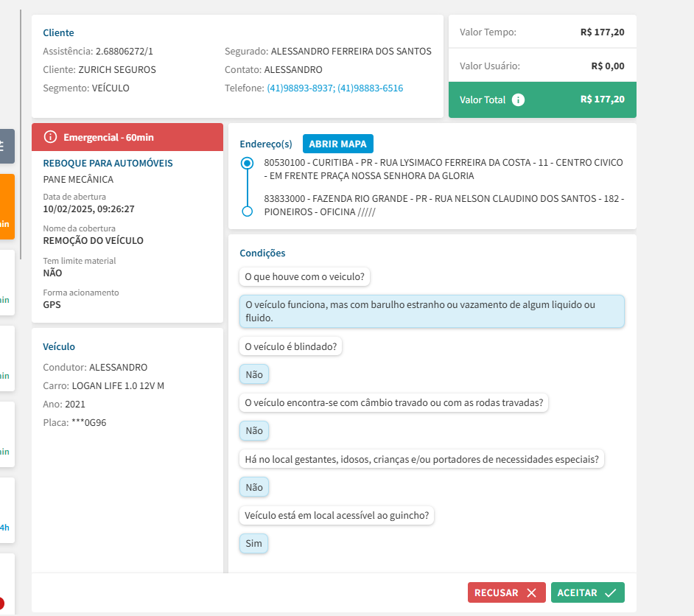Image resolution: width=694 pixels, height=616 pixels.
Task: Open the gray list icon tab at left edge
Action: [x=7, y=146]
